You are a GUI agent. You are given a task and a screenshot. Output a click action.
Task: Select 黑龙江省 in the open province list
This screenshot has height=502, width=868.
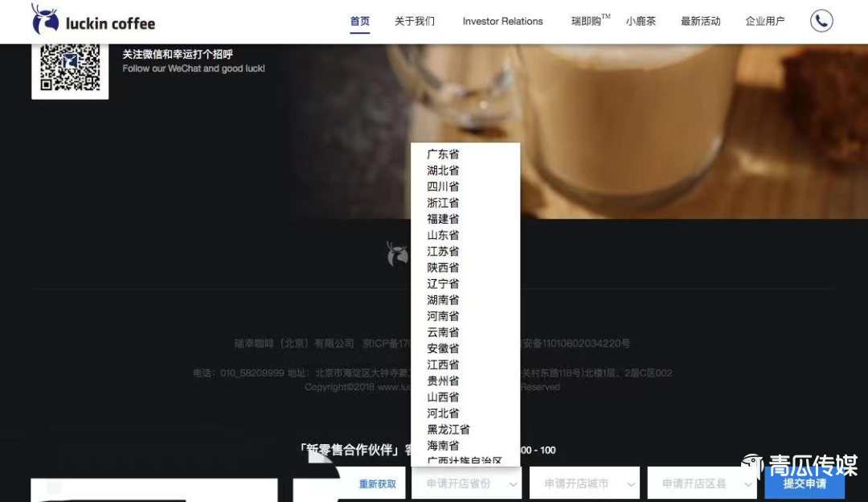(448, 429)
